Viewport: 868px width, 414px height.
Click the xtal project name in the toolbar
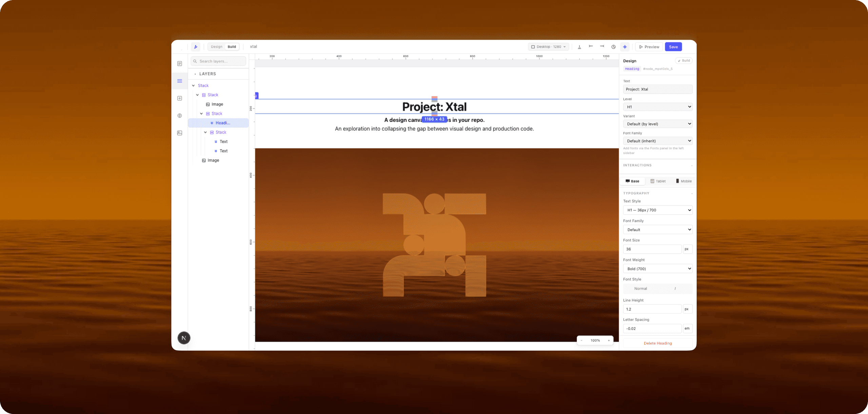pyautogui.click(x=254, y=47)
